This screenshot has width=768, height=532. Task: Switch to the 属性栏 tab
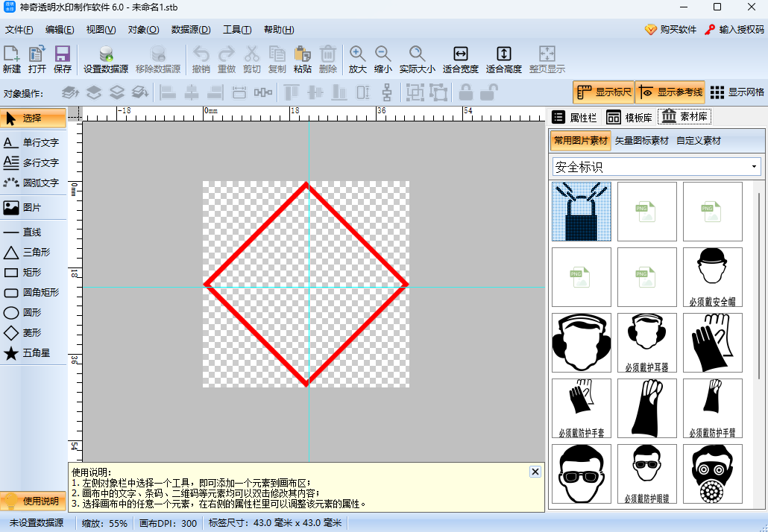(574, 117)
